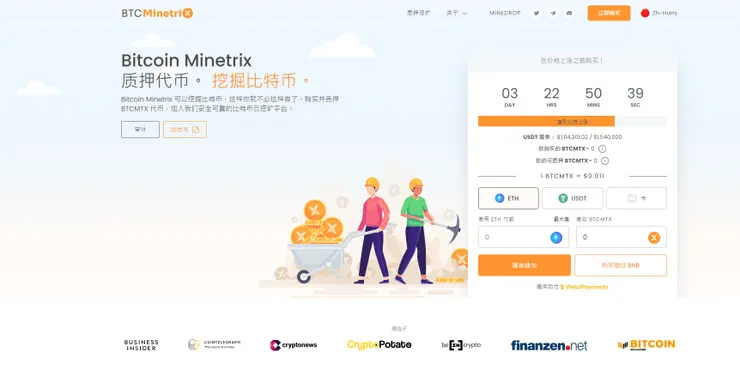Open the Telegram icon link in the header

tap(553, 13)
